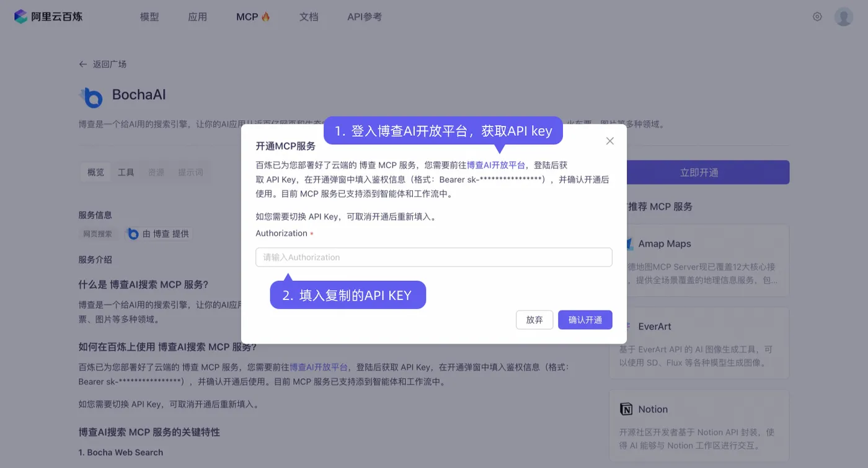
Task: Open the 应用 menu
Action: 198,17
